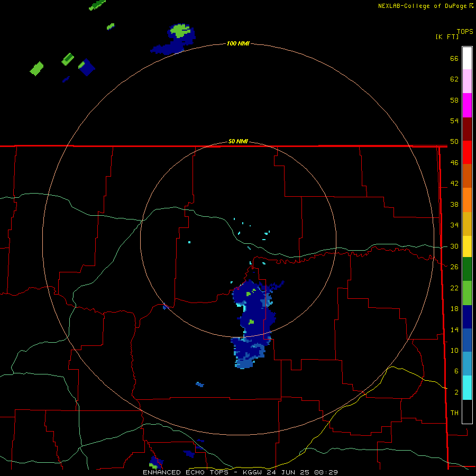Click the light pink 62 kft swatch
Screen dimensions: 476x476
[467, 81]
